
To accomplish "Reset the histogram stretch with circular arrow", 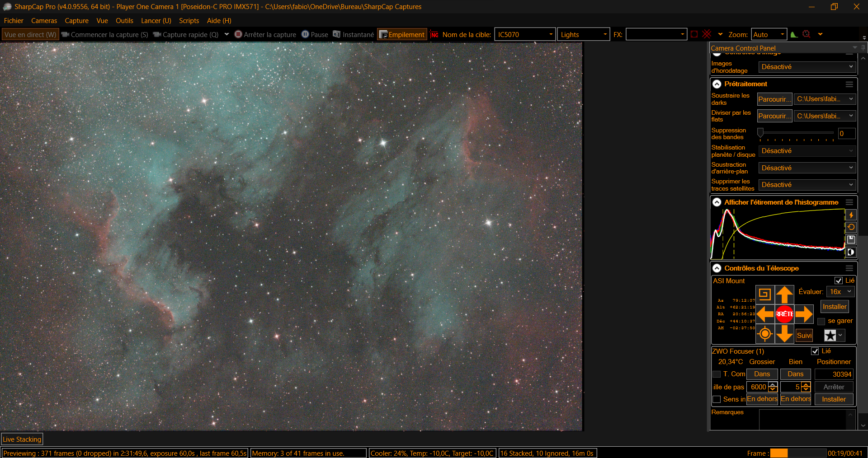I will [x=851, y=227].
